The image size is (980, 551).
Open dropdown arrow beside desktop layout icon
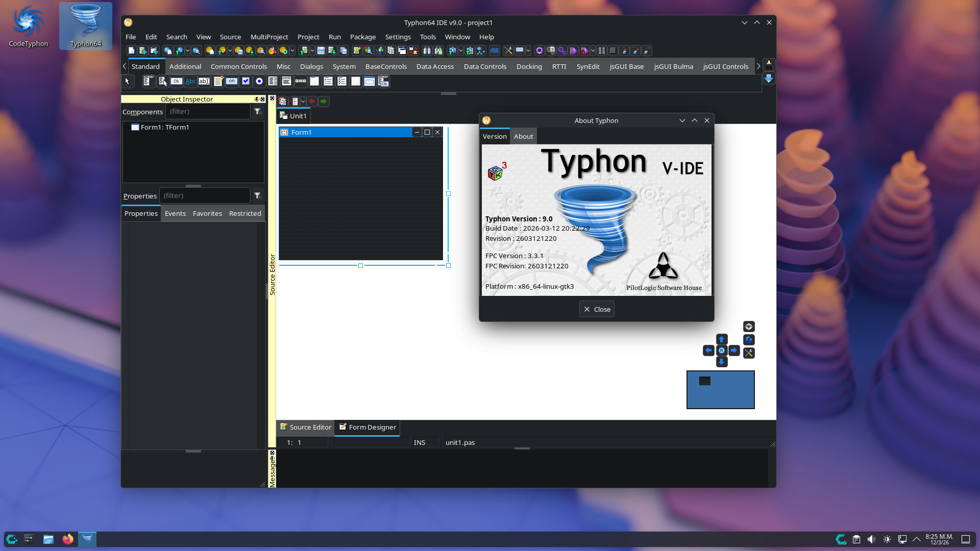pos(528,51)
